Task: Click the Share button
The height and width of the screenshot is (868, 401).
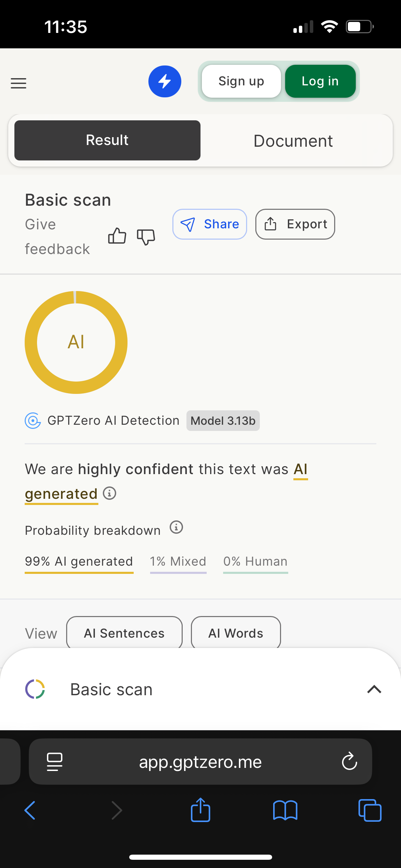Action: pos(210,224)
